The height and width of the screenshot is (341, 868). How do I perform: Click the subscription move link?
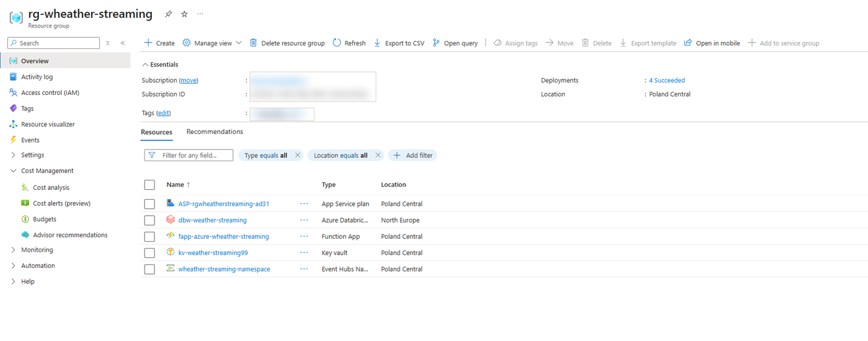pos(188,81)
